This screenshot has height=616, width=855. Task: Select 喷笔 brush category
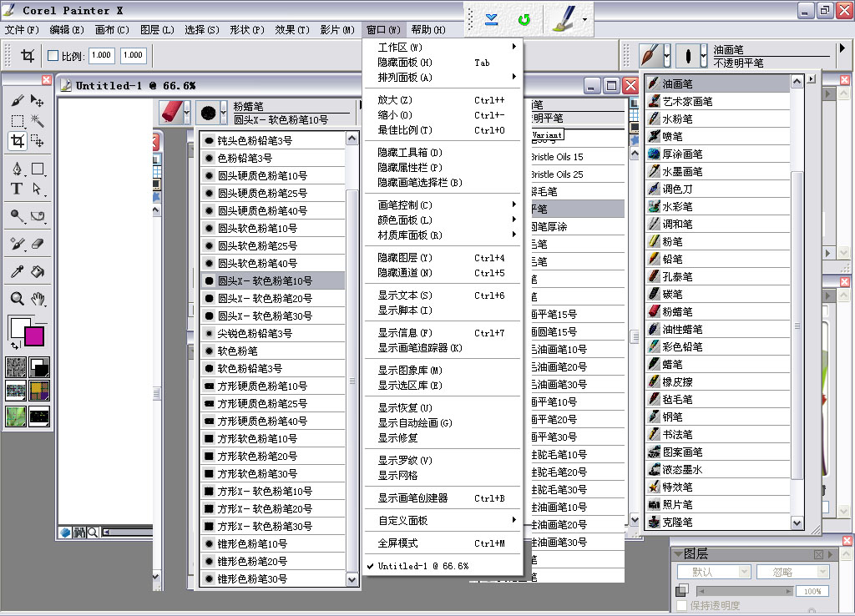tap(717, 136)
